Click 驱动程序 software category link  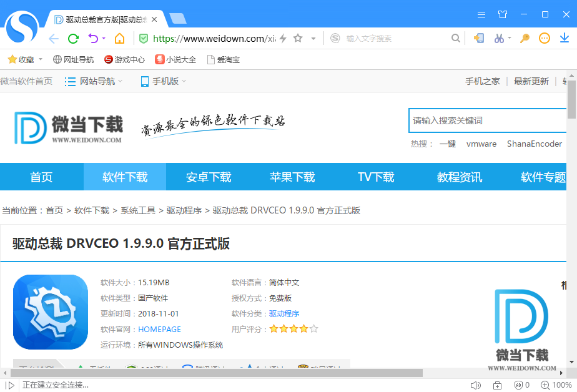[x=284, y=314]
